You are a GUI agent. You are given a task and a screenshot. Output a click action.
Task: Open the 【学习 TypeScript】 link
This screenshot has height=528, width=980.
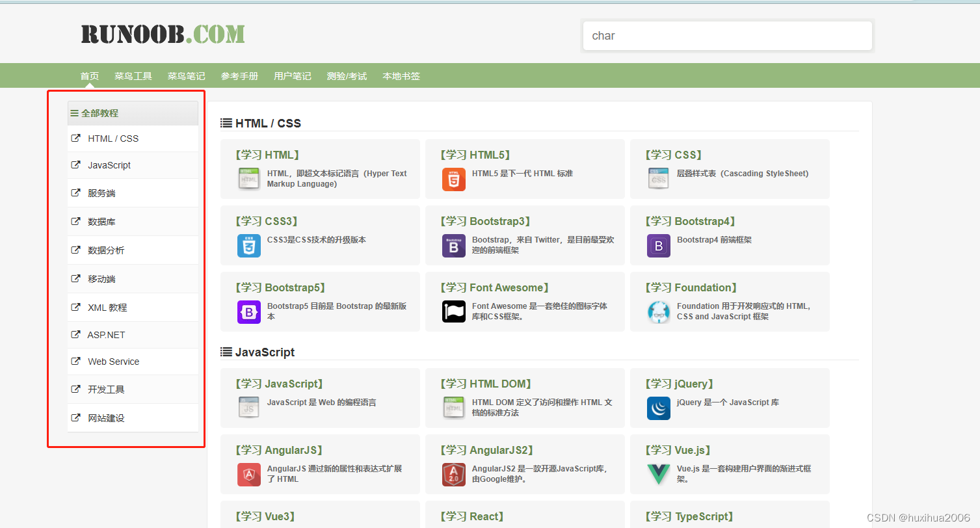(691, 516)
